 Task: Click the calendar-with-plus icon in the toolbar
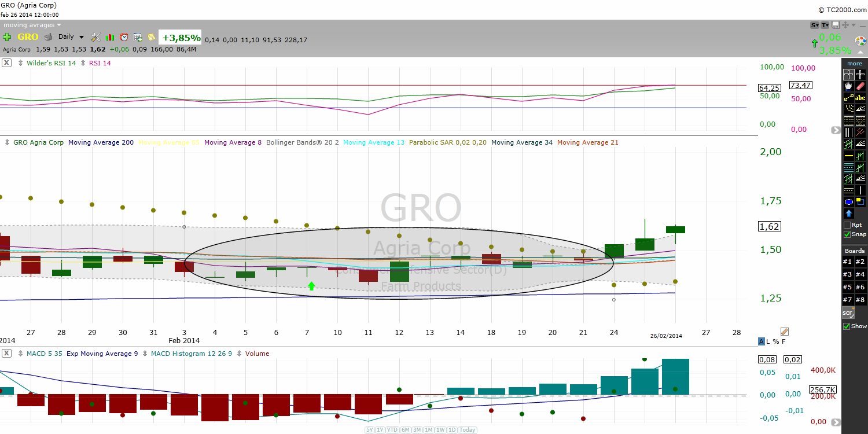137,36
